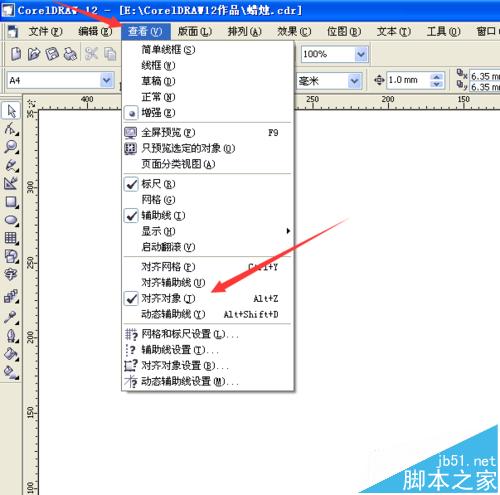Image resolution: width=500 pixels, height=495 pixels.
Task: Toggle 对齐网格 snap to grid
Action: [x=208, y=267]
